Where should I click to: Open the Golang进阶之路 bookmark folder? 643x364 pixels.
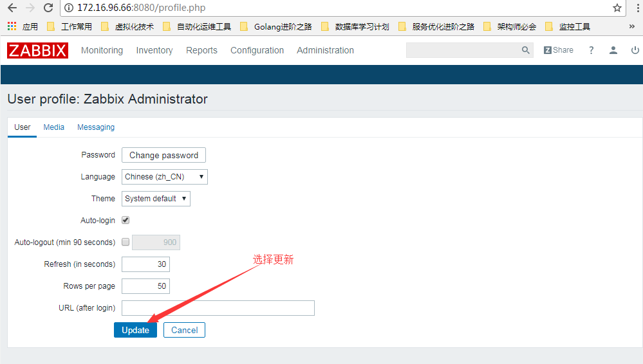[x=276, y=26]
